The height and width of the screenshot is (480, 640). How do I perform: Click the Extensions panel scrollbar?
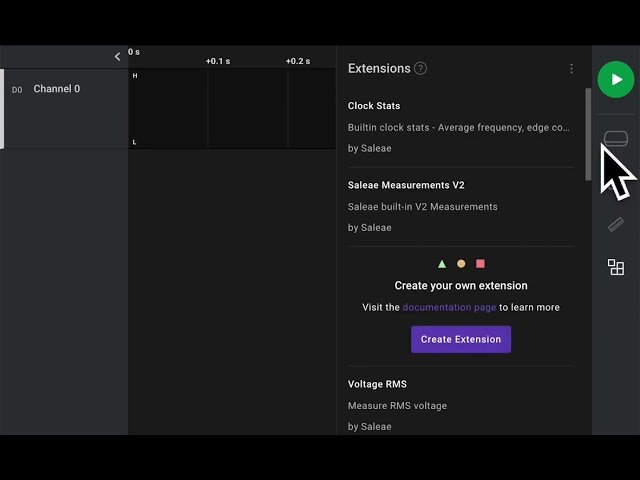[588, 135]
